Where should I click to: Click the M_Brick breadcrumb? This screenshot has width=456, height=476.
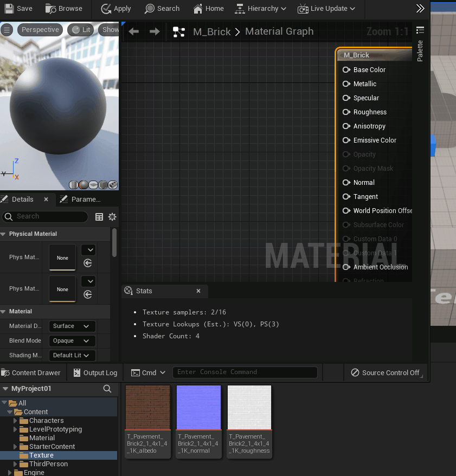[x=212, y=31]
